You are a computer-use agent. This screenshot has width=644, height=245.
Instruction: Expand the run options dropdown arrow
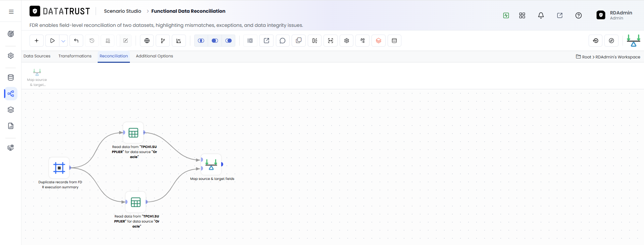pyautogui.click(x=63, y=41)
